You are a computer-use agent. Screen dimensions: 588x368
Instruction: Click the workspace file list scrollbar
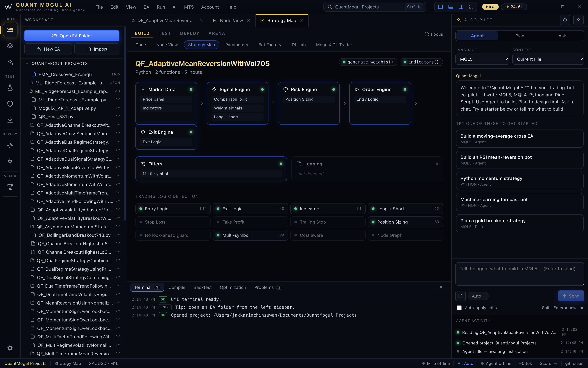[x=125, y=124]
